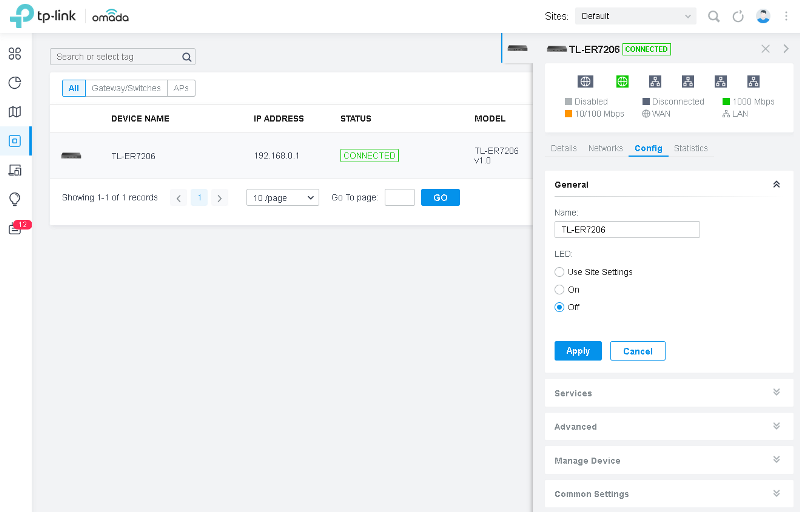
Task: Click the Name input field
Action: click(x=627, y=229)
